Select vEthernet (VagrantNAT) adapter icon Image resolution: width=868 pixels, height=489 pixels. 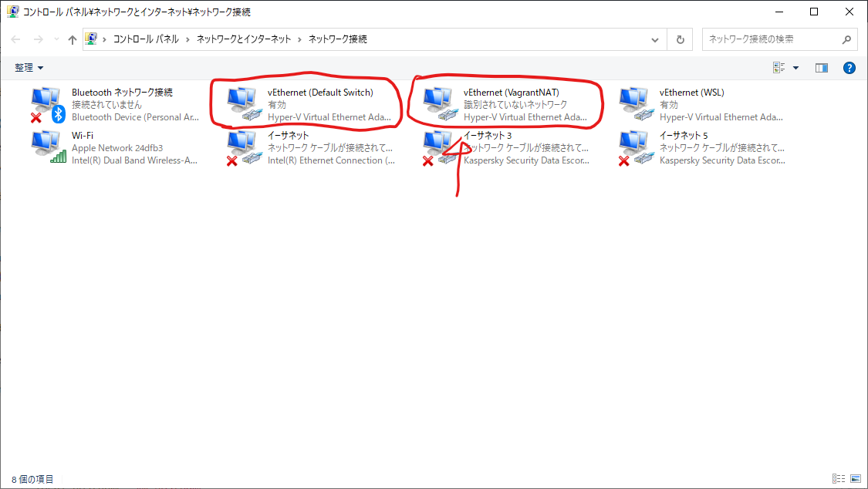click(x=440, y=105)
